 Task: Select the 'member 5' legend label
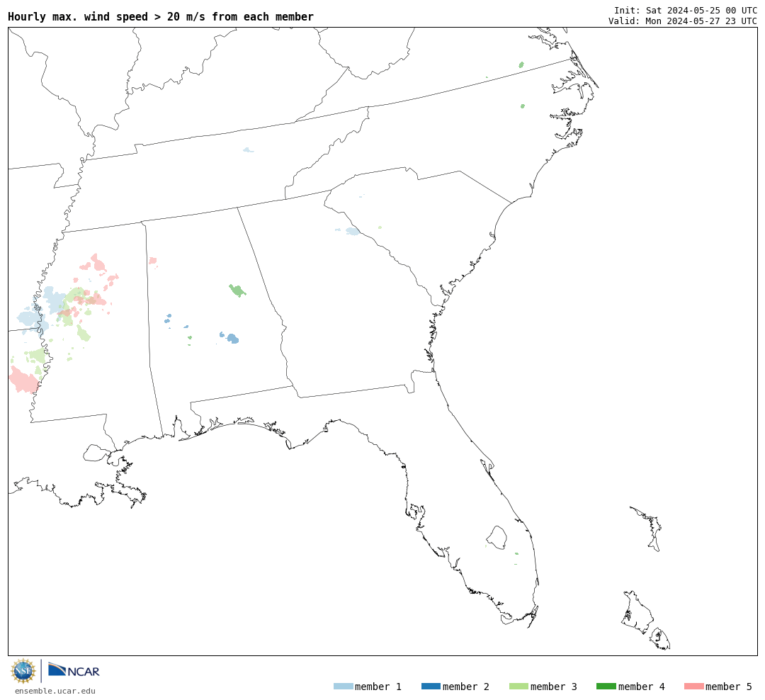click(x=729, y=687)
